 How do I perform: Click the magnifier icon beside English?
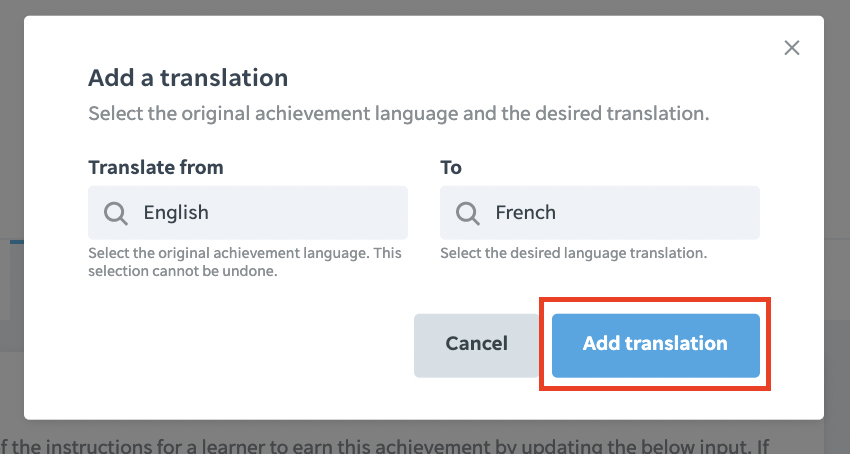click(x=115, y=213)
